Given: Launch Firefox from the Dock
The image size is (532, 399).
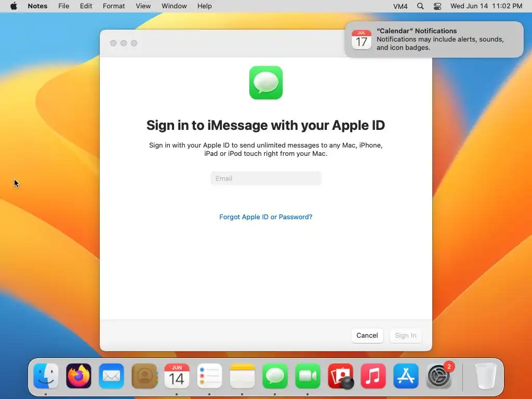Looking at the screenshot, I should 79,376.
